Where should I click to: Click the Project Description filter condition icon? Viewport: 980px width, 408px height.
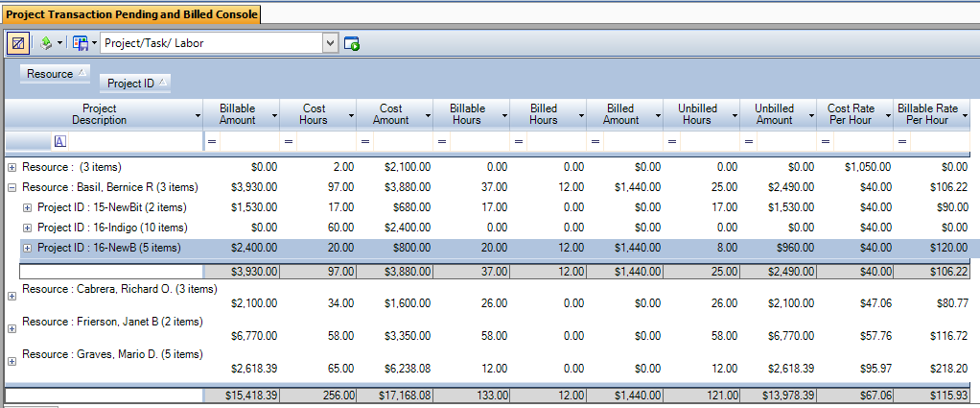pos(60,142)
